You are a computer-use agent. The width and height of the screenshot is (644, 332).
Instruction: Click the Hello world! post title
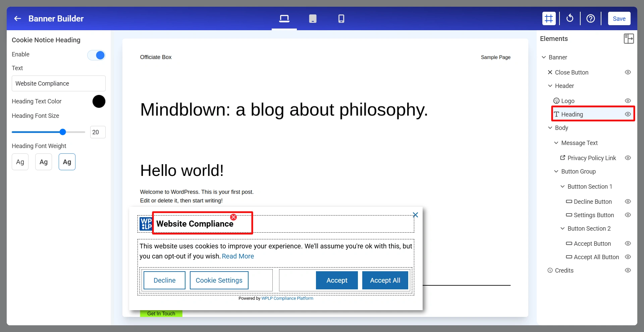pyautogui.click(x=182, y=170)
